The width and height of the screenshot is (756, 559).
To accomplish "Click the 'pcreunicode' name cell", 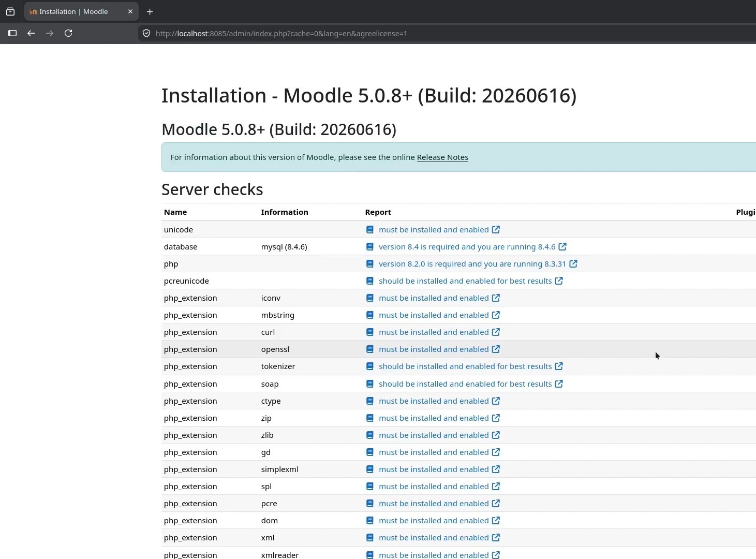I will [186, 281].
